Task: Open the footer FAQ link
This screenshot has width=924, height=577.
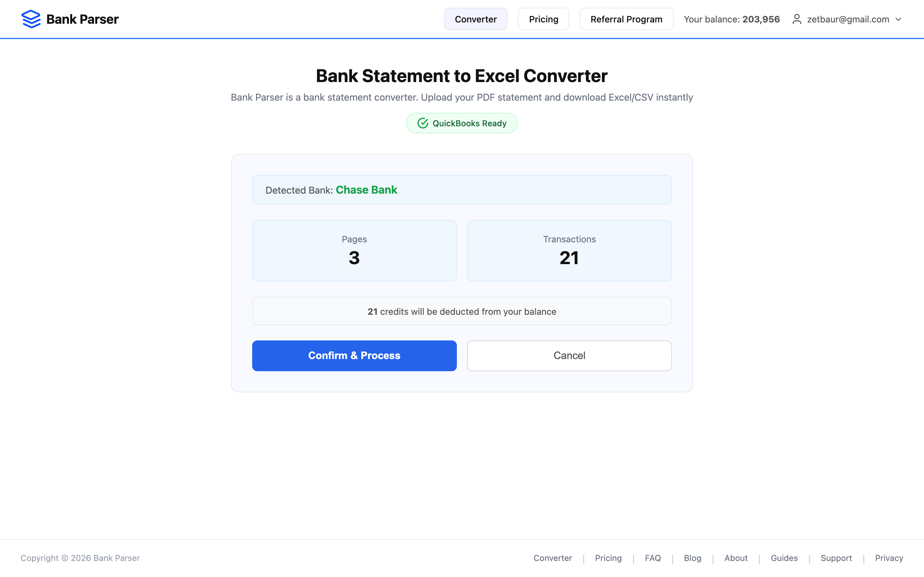Action: tap(653, 558)
